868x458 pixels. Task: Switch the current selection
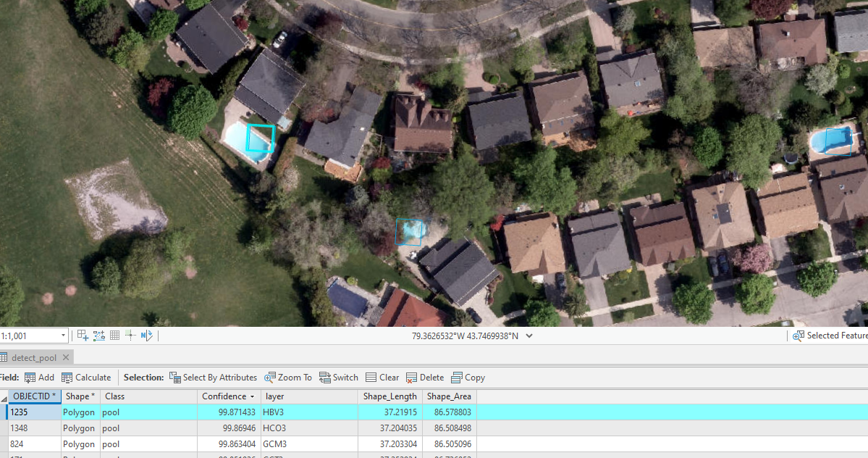point(338,377)
